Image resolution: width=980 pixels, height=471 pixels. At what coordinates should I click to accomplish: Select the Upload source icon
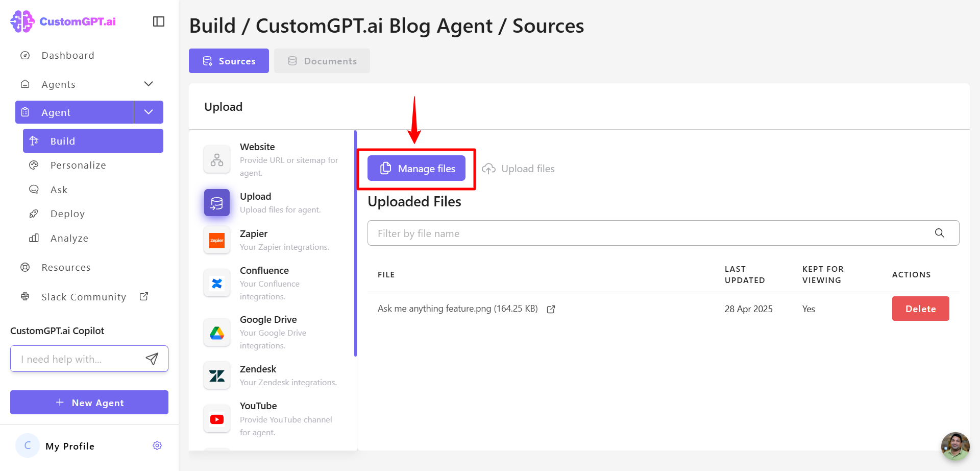[217, 203]
